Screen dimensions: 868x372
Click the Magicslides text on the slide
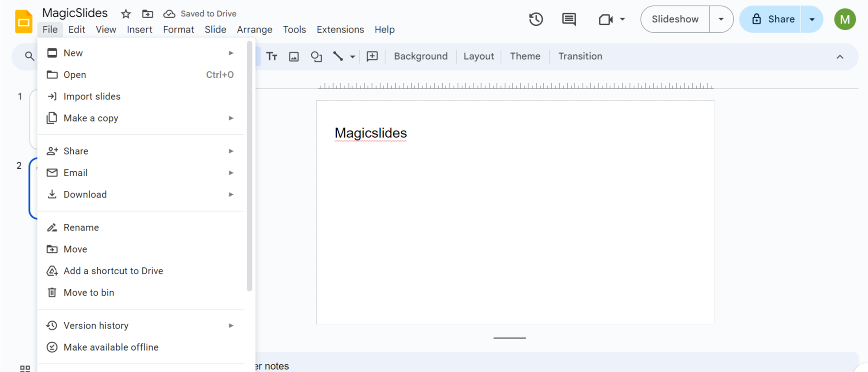[371, 133]
